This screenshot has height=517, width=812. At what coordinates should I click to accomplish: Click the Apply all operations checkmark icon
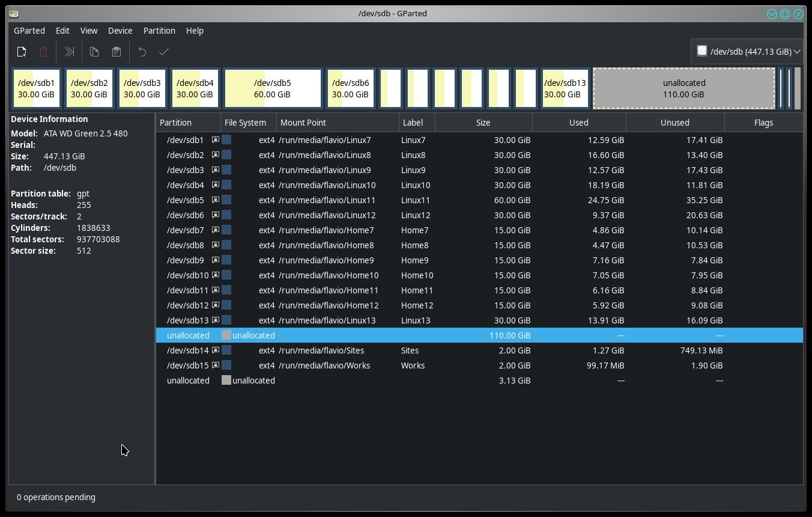(164, 52)
